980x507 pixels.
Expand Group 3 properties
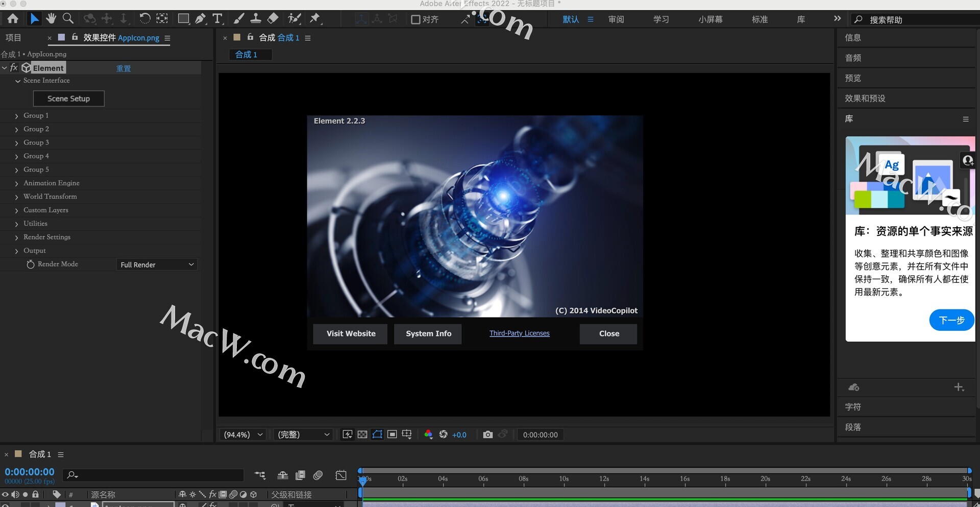16,143
